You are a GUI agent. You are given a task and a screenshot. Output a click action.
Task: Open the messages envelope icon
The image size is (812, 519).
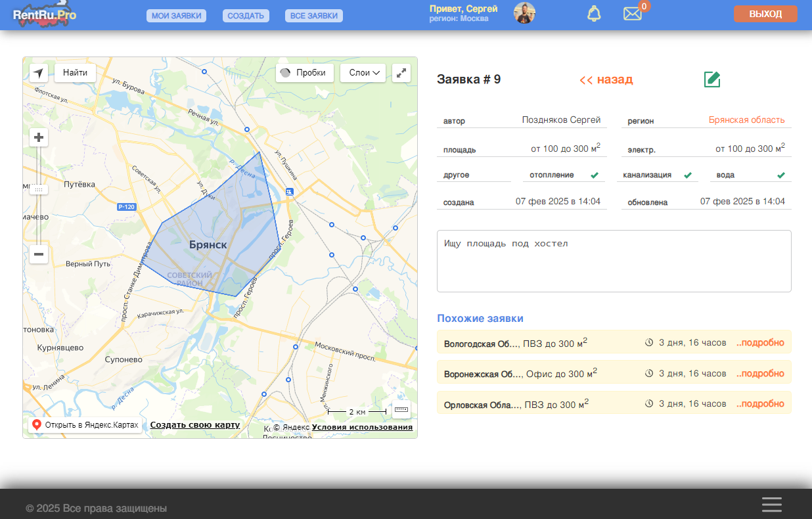632,13
